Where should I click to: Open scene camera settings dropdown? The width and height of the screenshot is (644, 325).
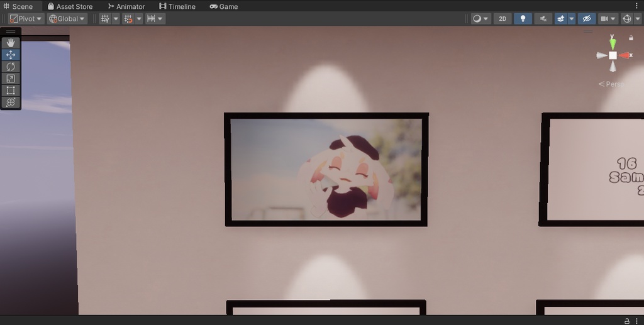point(608,19)
